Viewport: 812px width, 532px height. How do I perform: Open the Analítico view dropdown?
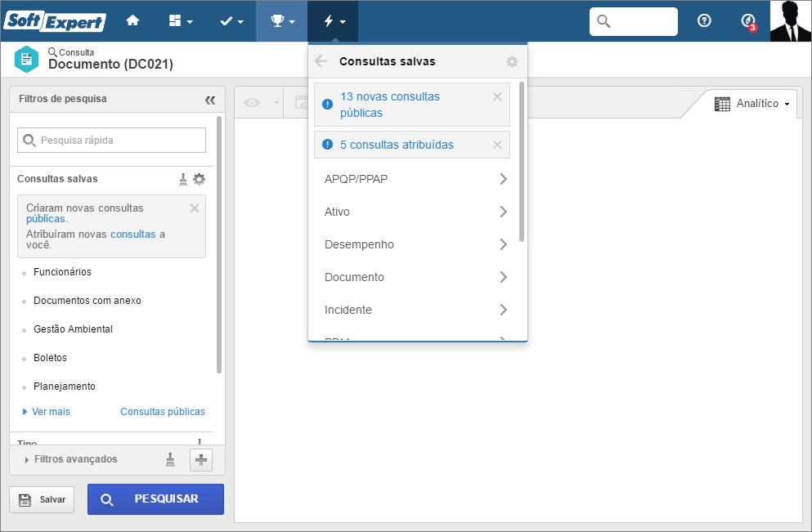click(752, 104)
